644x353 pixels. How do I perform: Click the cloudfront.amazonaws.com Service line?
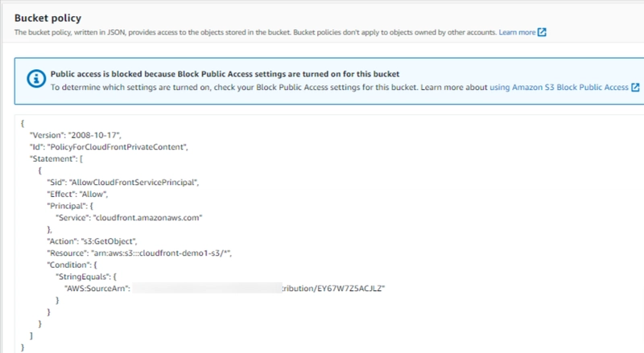(x=129, y=218)
